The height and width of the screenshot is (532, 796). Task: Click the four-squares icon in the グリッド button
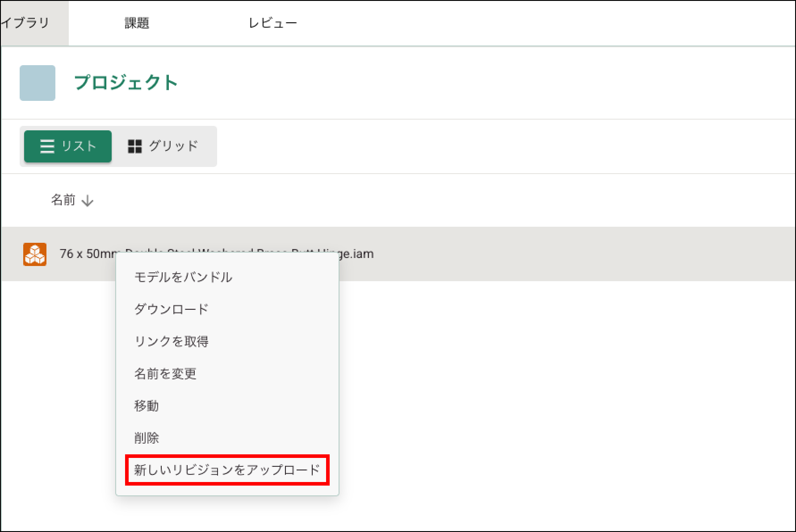click(134, 146)
